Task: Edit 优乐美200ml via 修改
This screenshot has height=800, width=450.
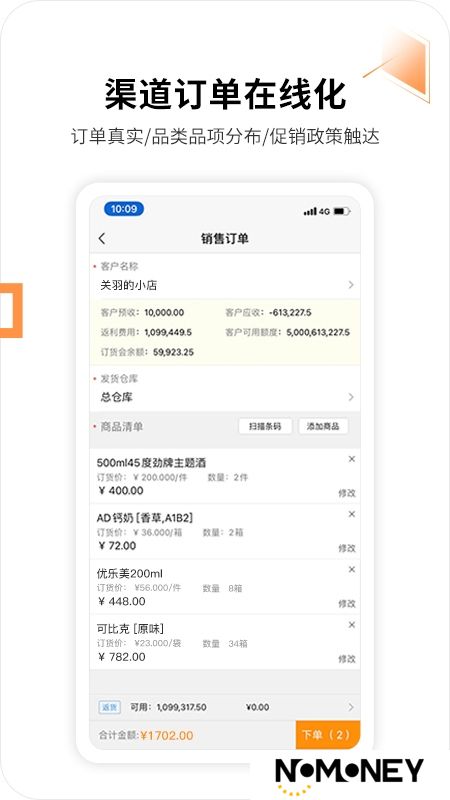Action: (346, 604)
